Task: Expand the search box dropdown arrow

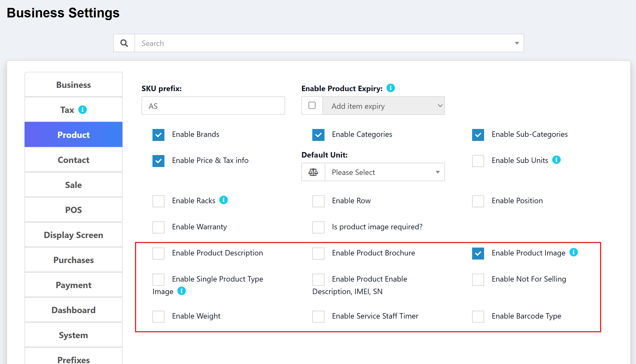Action: click(x=516, y=43)
